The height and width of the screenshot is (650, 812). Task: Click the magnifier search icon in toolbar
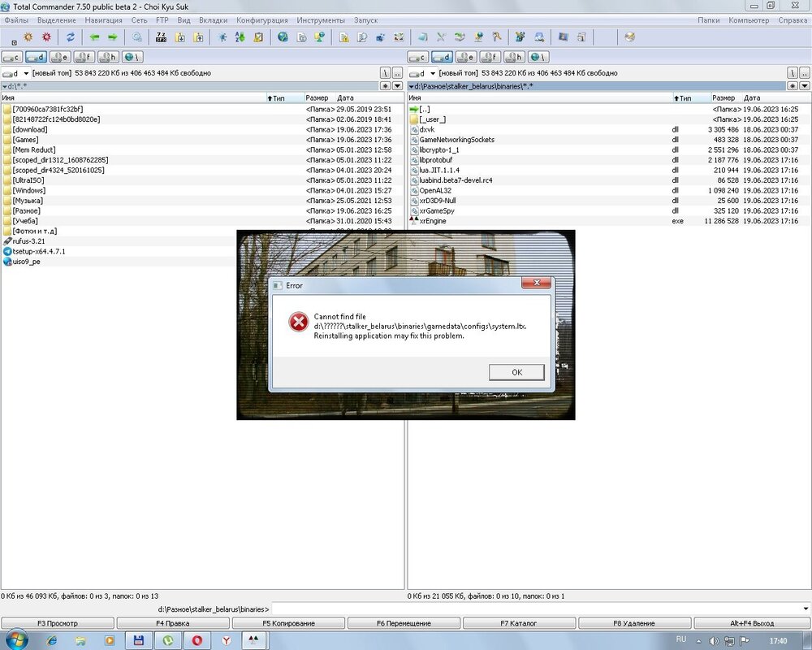137,37
